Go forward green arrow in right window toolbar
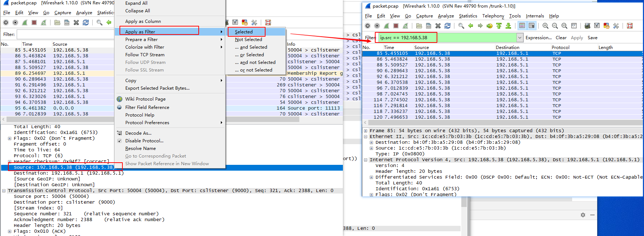Viewport: 644px width, 236px height. pos(480,26)
